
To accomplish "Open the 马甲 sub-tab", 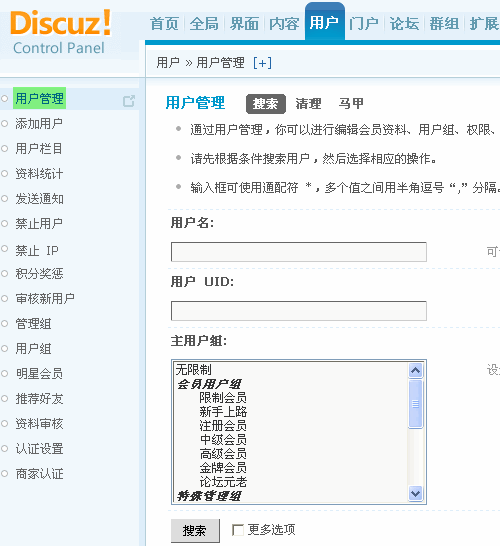I will [x=351, y=104].
